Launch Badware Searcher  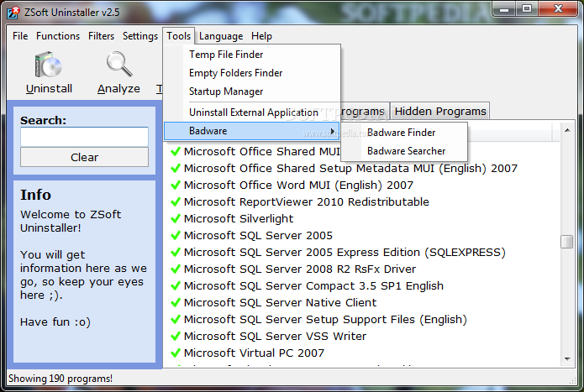404,151
